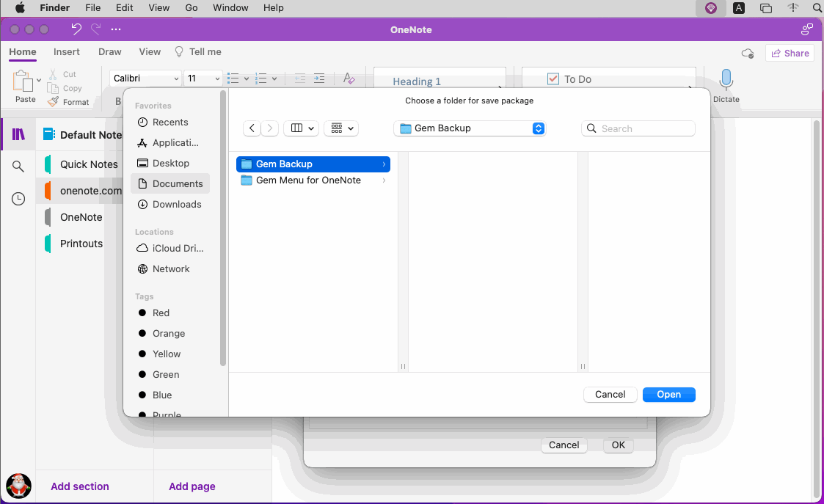Click the Redo arrow in OneNote title bar

(95, 29)
